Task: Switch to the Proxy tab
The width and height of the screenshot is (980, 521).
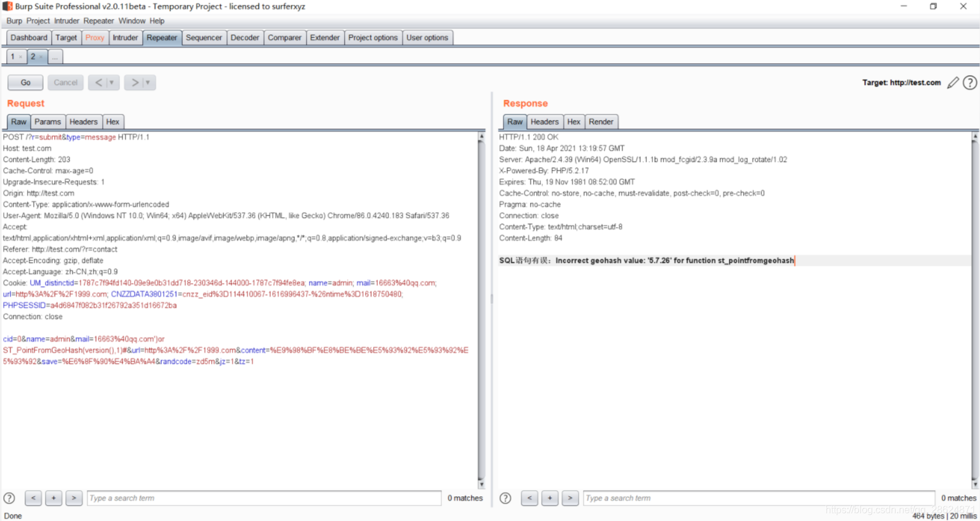Action: [x=95, y=38]
